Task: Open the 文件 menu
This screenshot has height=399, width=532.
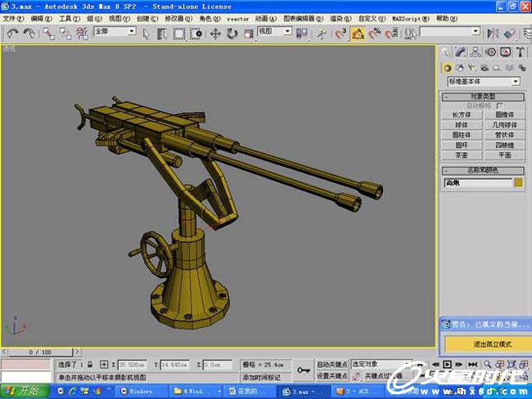Action: coord(13,19)
